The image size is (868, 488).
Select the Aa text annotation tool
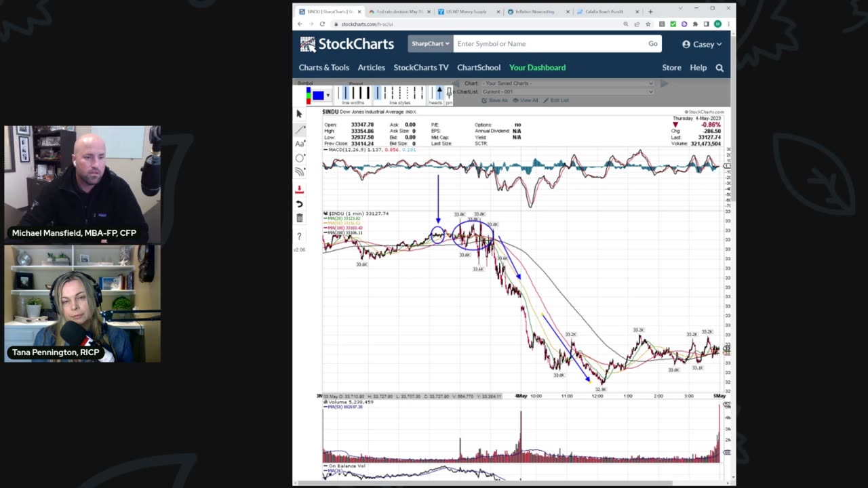pos(300,144)
